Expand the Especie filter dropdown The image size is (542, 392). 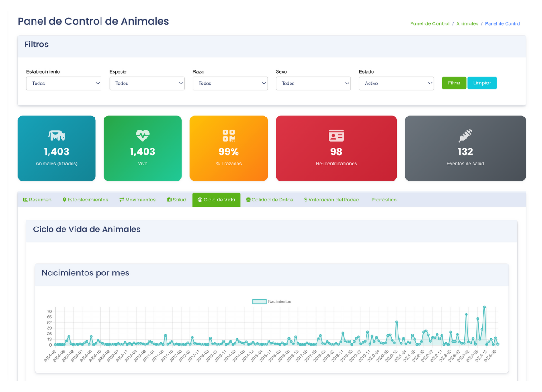coord(147,84)
